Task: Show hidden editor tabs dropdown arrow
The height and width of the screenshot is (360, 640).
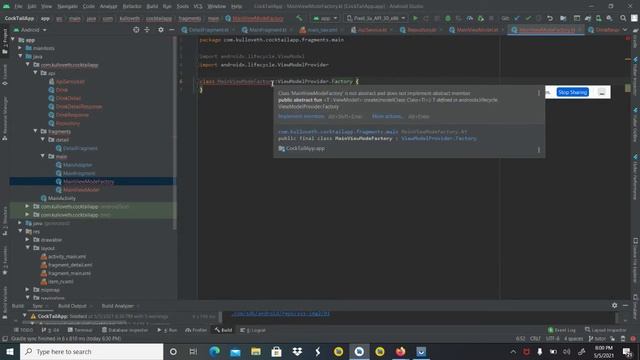Action: [x=625, y=30]
